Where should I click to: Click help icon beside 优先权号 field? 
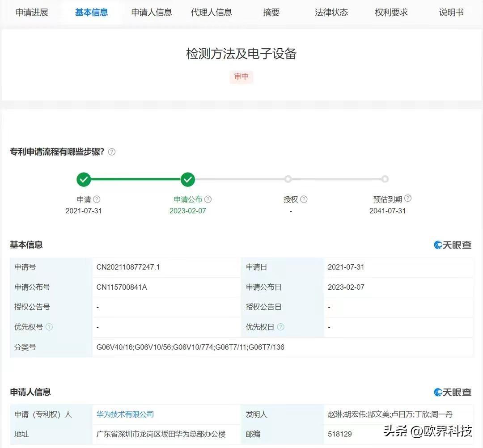(49, 327)
